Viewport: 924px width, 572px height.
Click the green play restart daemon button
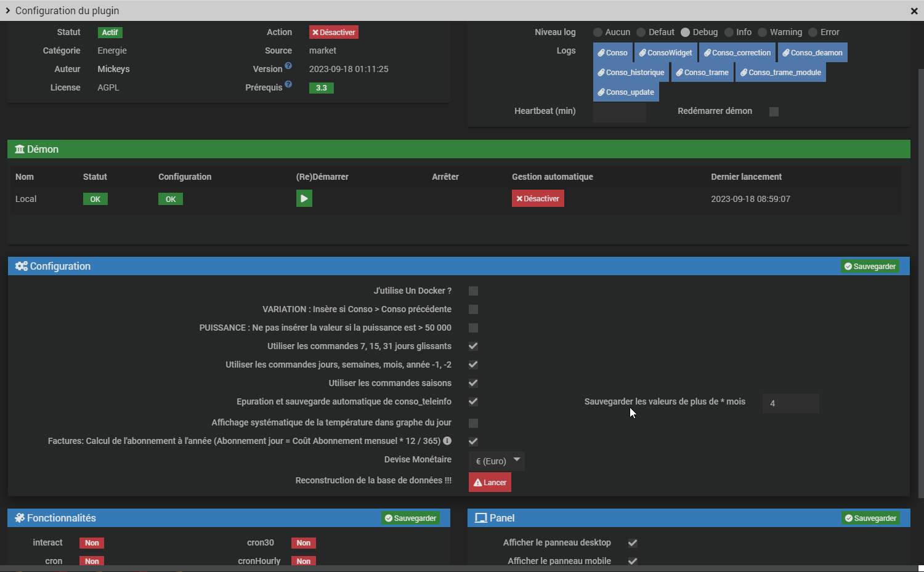pos(304,198)
